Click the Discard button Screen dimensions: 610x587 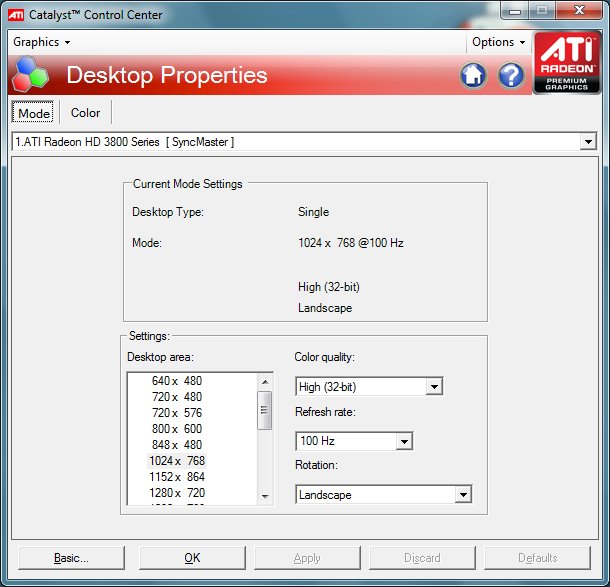click(422, 558)
